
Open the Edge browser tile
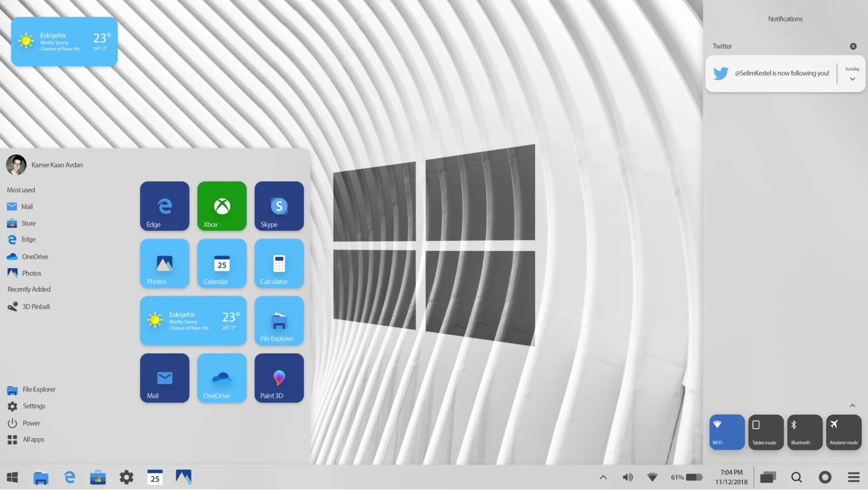164,205
